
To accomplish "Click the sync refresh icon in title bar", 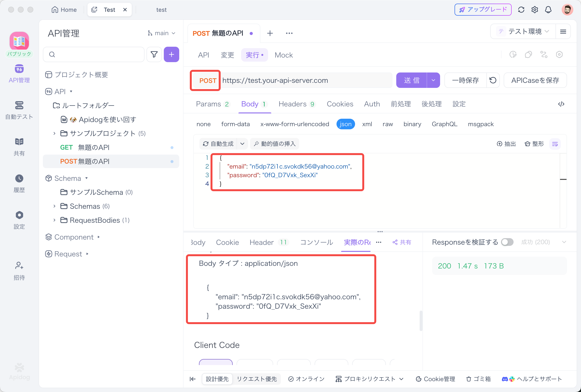I will (521, 10).
